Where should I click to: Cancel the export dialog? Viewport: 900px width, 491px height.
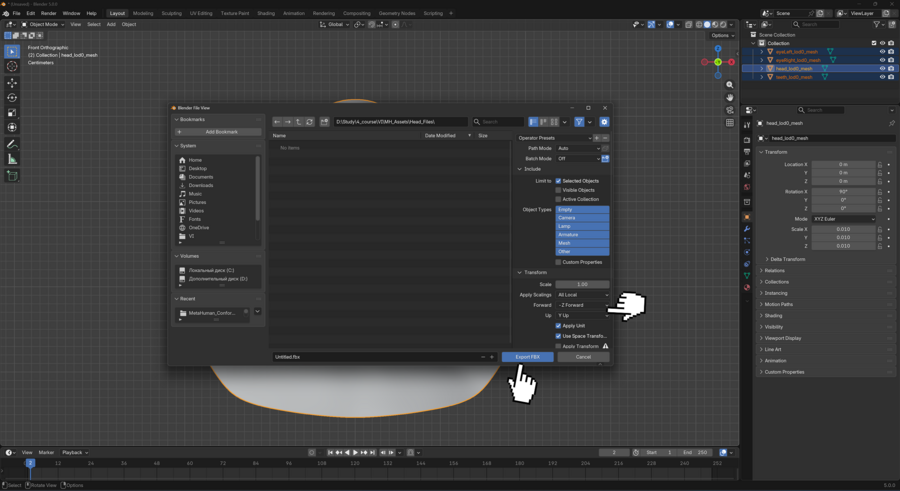click(x=583, y=357)
